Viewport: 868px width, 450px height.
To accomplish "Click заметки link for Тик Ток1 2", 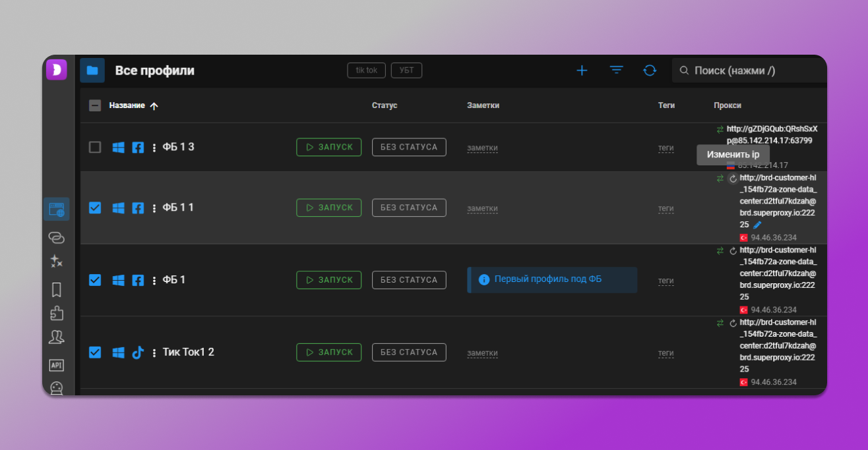I will tap(482, 353).
